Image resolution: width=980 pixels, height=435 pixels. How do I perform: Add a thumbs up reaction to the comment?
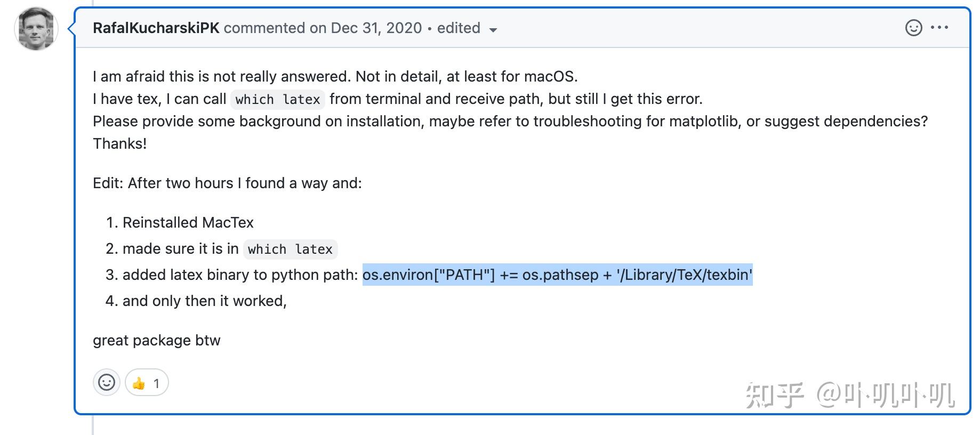pyautogui.click(x=146, y=383)
